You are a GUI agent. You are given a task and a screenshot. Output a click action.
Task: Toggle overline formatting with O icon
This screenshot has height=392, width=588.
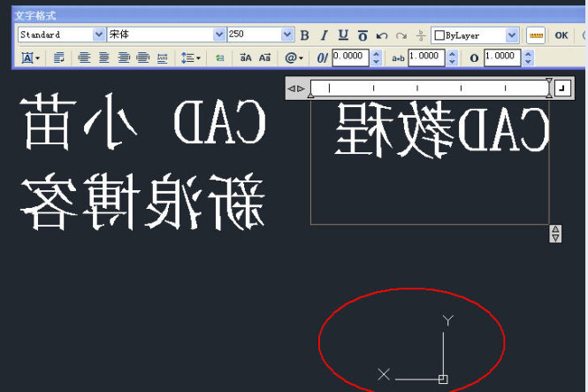click(x=363, y=35)
